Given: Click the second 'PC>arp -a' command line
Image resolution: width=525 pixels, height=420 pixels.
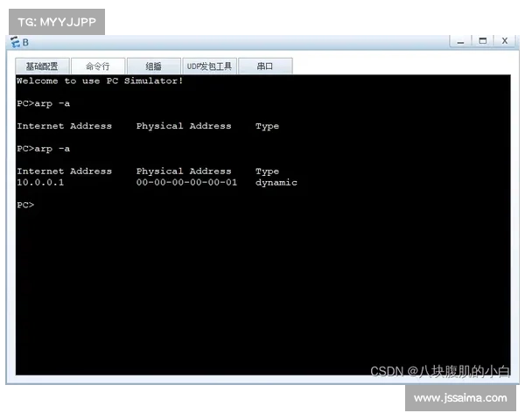Looking at the screenshot, I should (44, 149).
